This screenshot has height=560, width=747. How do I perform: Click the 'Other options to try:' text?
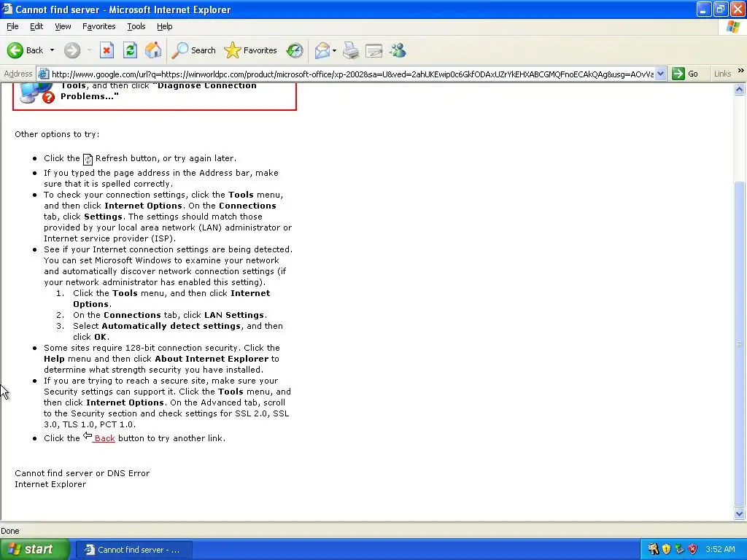57,134
